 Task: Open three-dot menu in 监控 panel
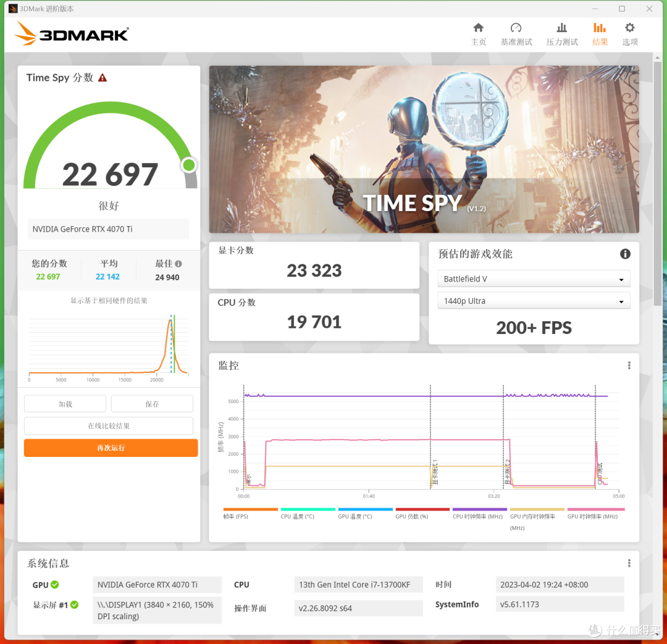[629, 366]
